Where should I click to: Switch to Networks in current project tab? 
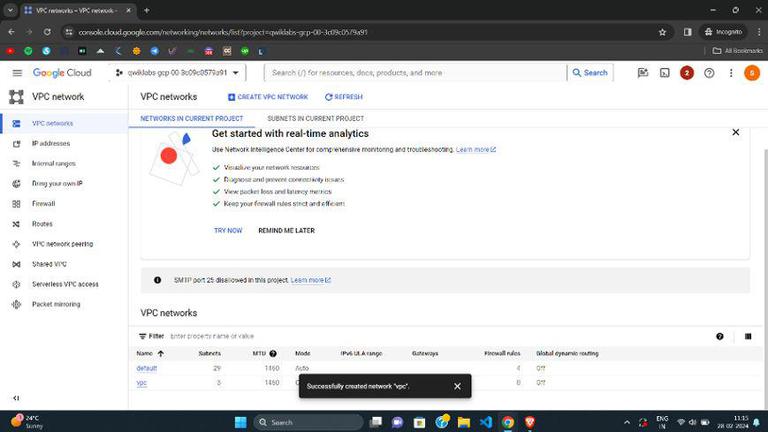[x=192, y=119]
